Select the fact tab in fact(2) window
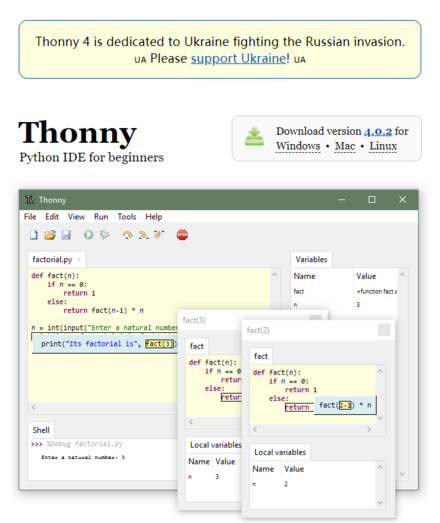 point(261,356)
